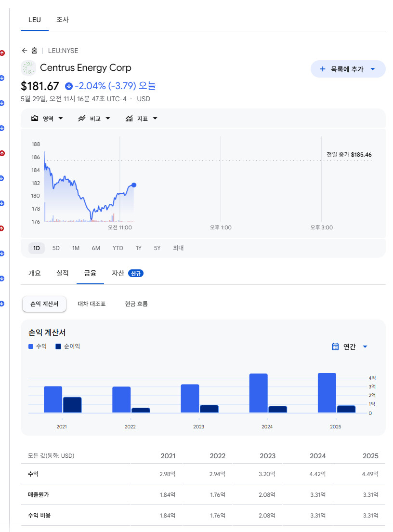Click the $181.67 price text
Screen dimensions: 393x532
click(39, 86)
